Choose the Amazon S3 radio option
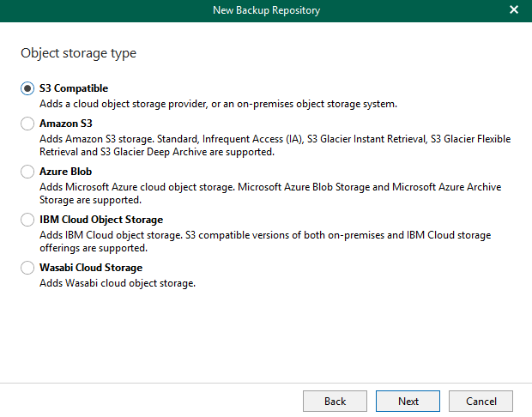The height and width of the screenshot is (417, 532). pos(27,124)
